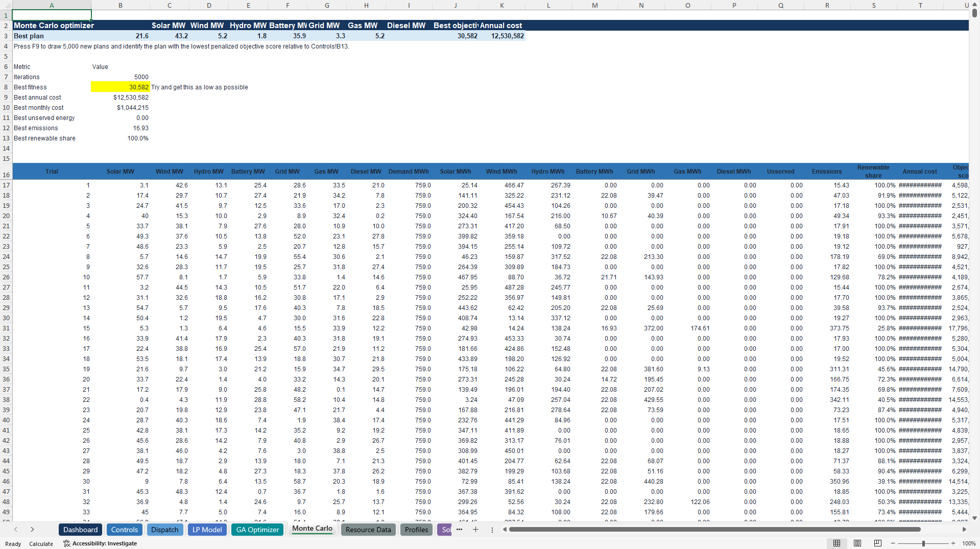This screenshot has width=980, height=549.
Task: Select column B header
Action: click(121, 5)
